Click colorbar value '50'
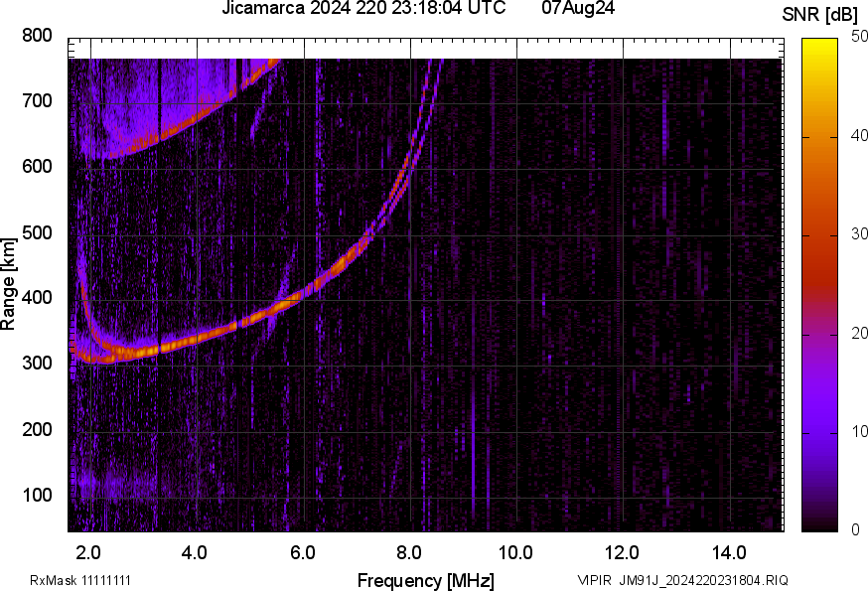The width and height of the screenshot is (868, 591). point(859,37)
